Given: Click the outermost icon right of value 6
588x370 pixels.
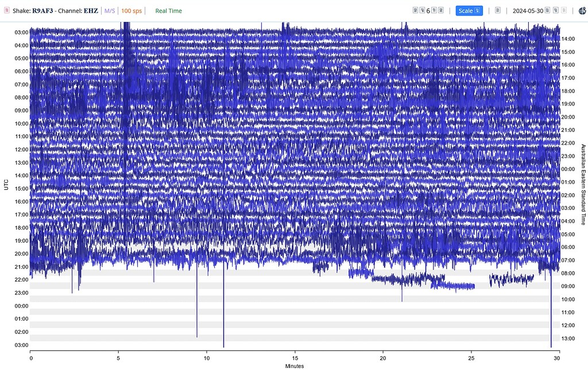Looking at the screenshot, I should click(441, 10).
